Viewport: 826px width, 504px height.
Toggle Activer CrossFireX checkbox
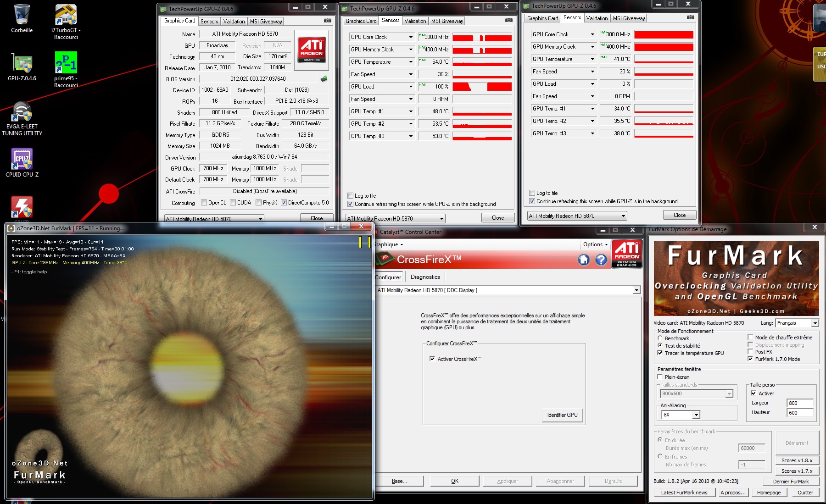click(432, 359)
